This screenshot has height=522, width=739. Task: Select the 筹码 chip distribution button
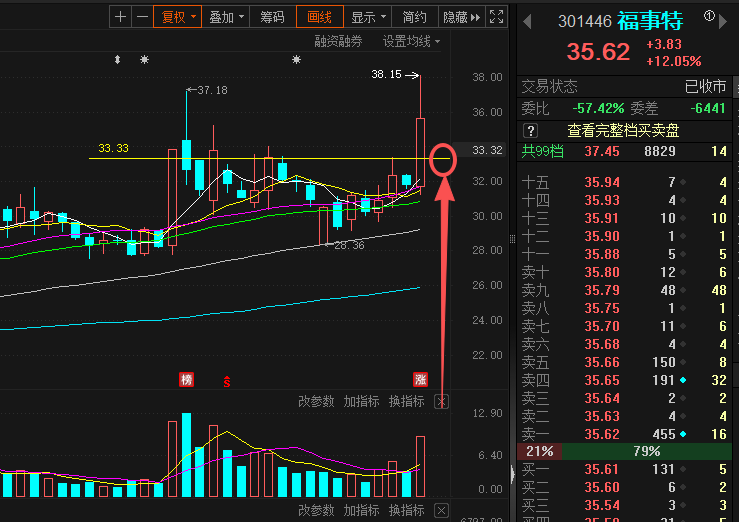(x=272, y=17)
